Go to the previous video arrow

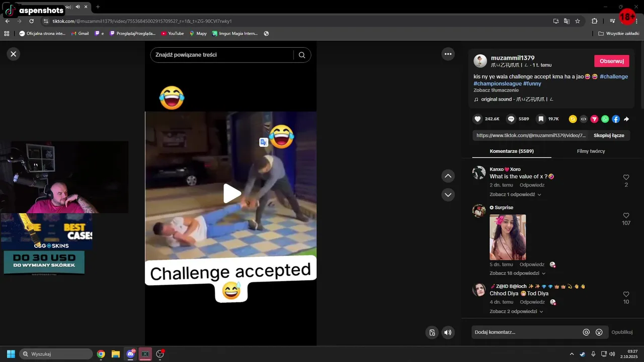(x=448, y=176)
